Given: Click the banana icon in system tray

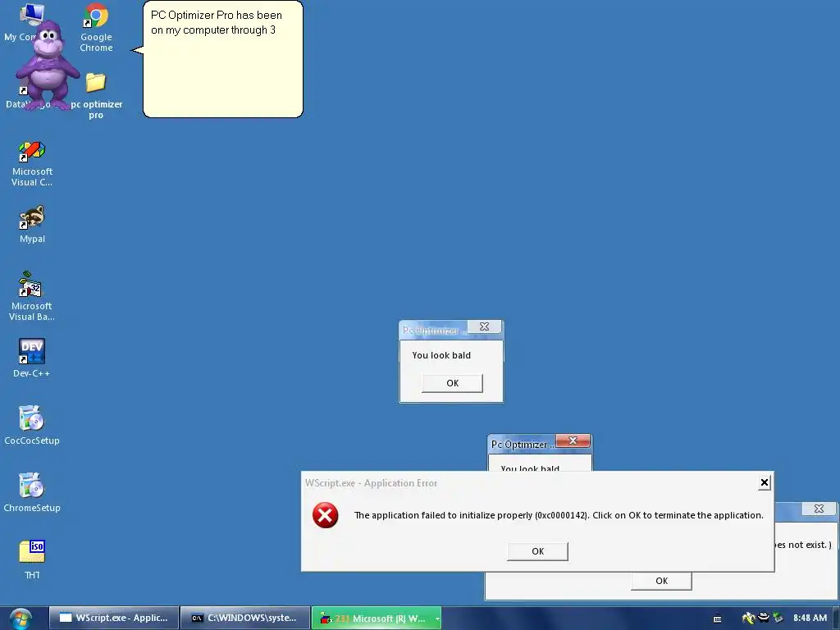Looking at the screenshot, I should pos(748,619).
